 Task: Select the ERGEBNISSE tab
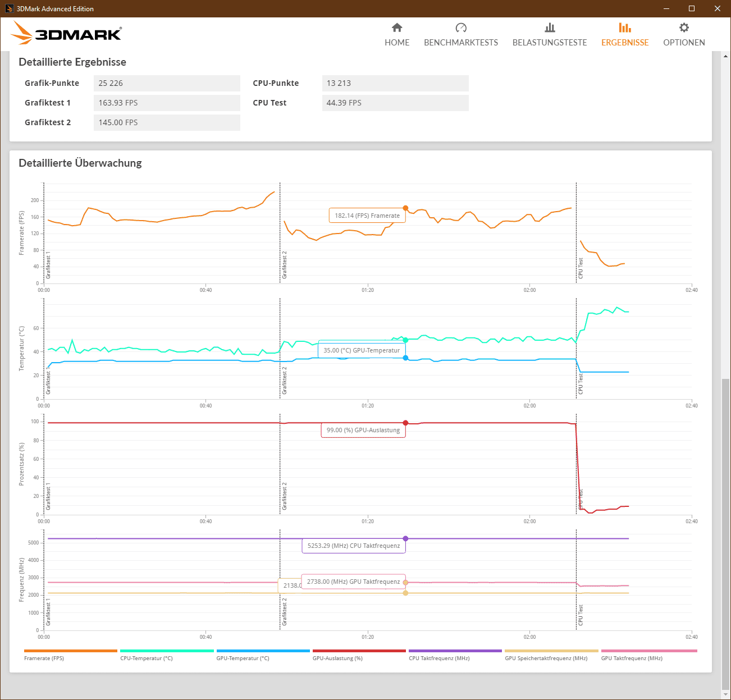pos(625,34)
